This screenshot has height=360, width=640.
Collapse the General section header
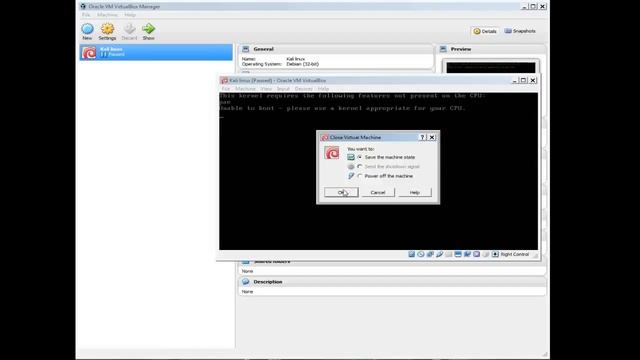pyautogui.click(x=336, y=49)
